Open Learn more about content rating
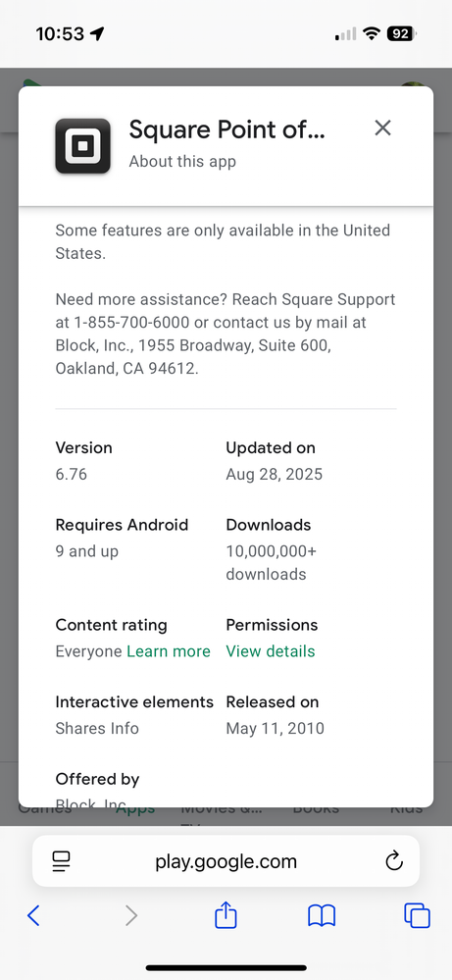452x980 pixels. 169,651
